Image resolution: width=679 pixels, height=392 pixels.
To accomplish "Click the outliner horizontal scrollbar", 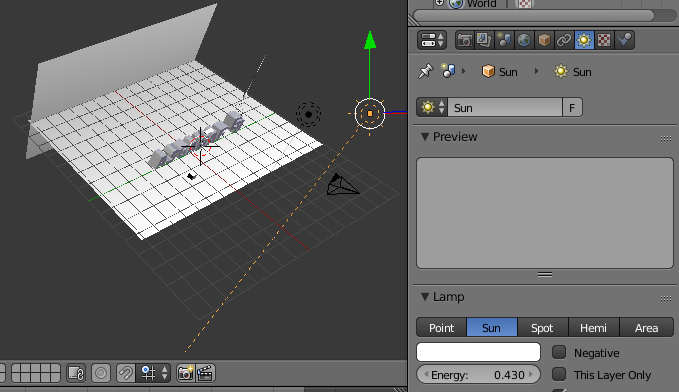I will (534, 16).
